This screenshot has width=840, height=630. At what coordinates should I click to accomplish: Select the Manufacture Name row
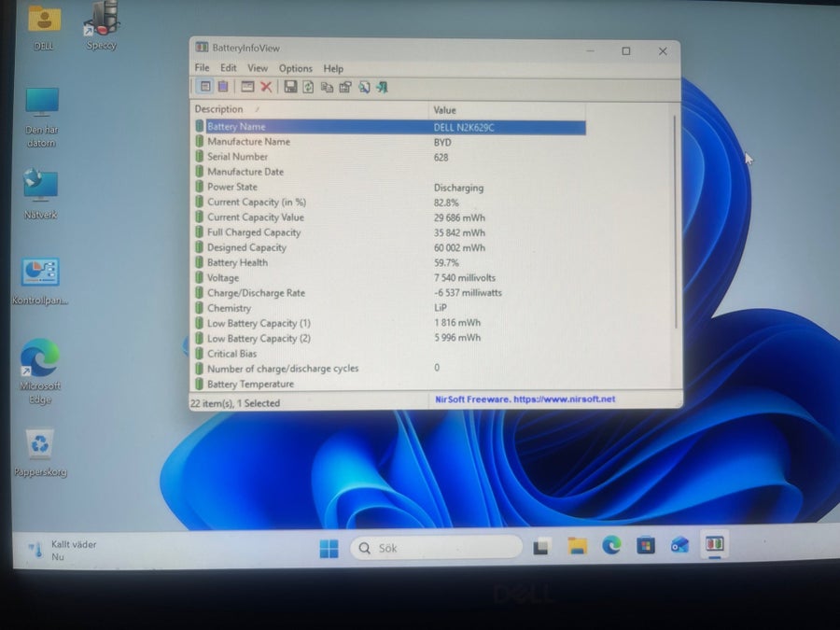(x=389, y=142)
